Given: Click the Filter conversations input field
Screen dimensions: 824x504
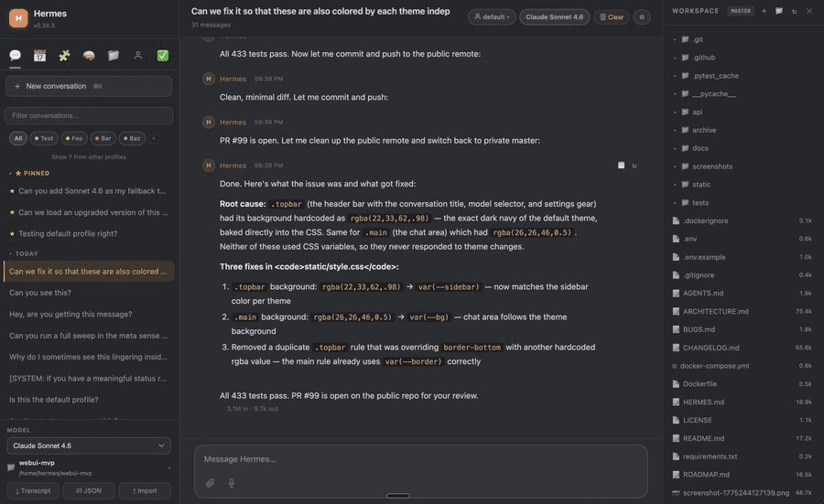Looking at the screenshot, I should pyautogui.click(x=89, y=115).
